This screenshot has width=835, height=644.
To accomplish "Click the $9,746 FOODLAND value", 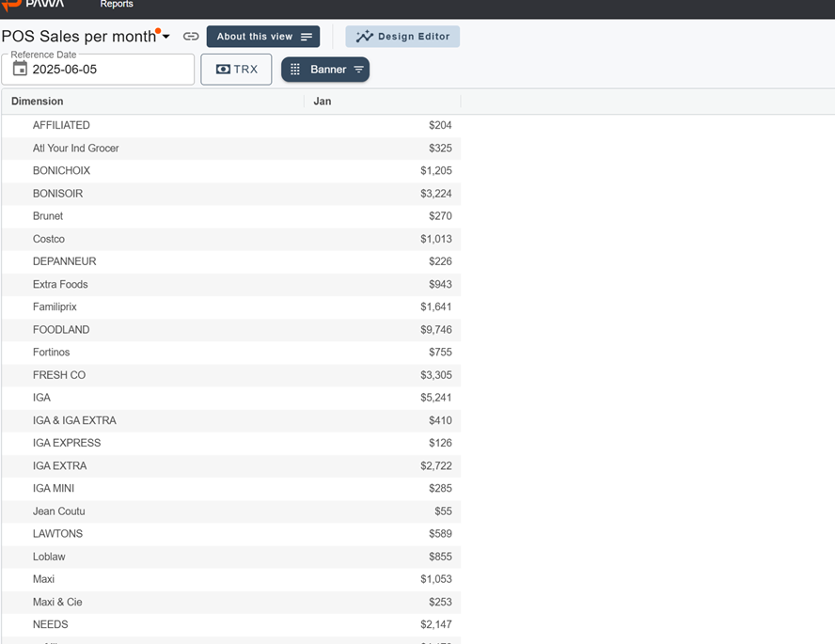I will pos(436,329).
